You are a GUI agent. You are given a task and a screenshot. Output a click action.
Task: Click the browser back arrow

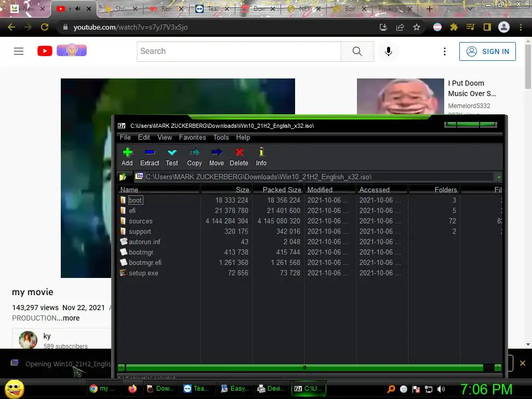tap(11, 27)
